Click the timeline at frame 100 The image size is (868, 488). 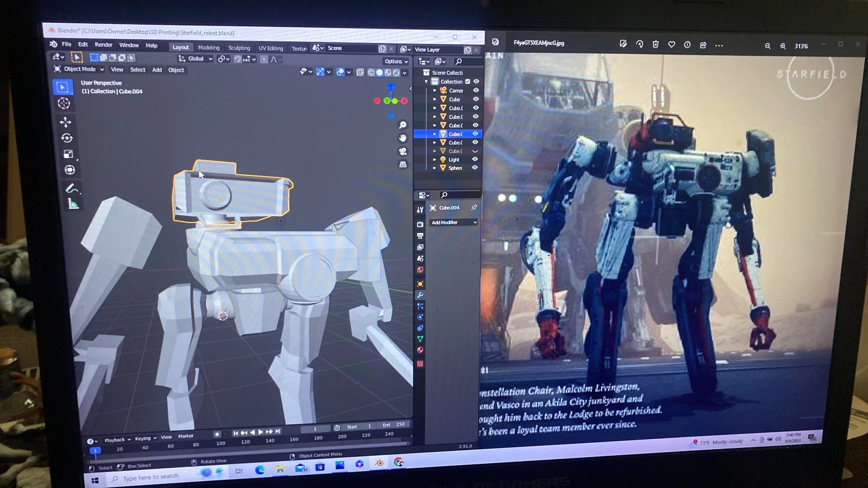(x=221, y=444)
